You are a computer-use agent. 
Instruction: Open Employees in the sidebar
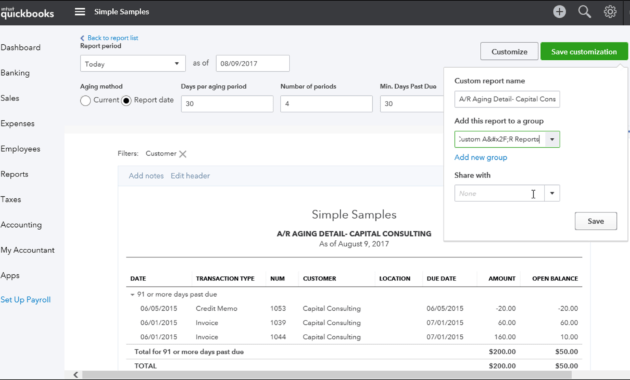click(20, 149)
